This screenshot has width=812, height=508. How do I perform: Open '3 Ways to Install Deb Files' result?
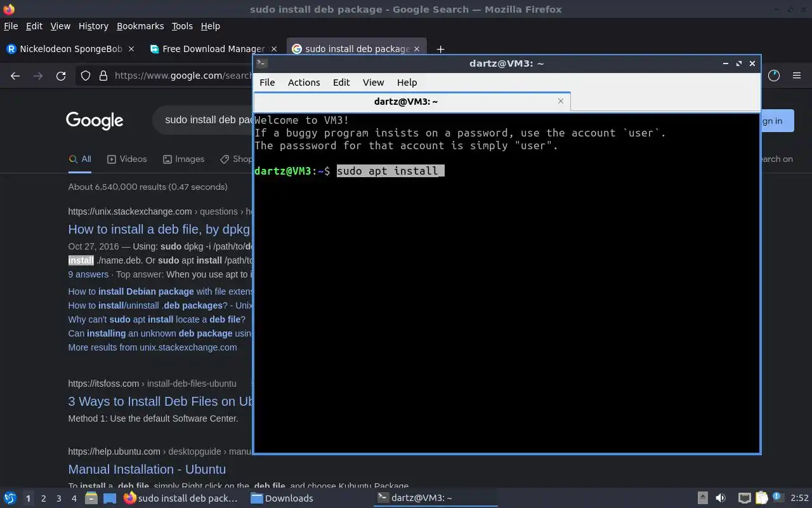[160, 401]
